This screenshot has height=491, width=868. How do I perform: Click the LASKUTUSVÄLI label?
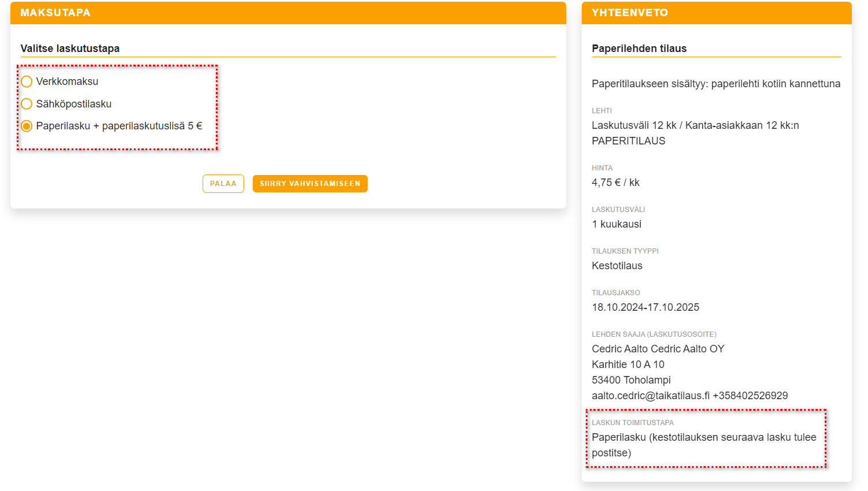[618, 210]
